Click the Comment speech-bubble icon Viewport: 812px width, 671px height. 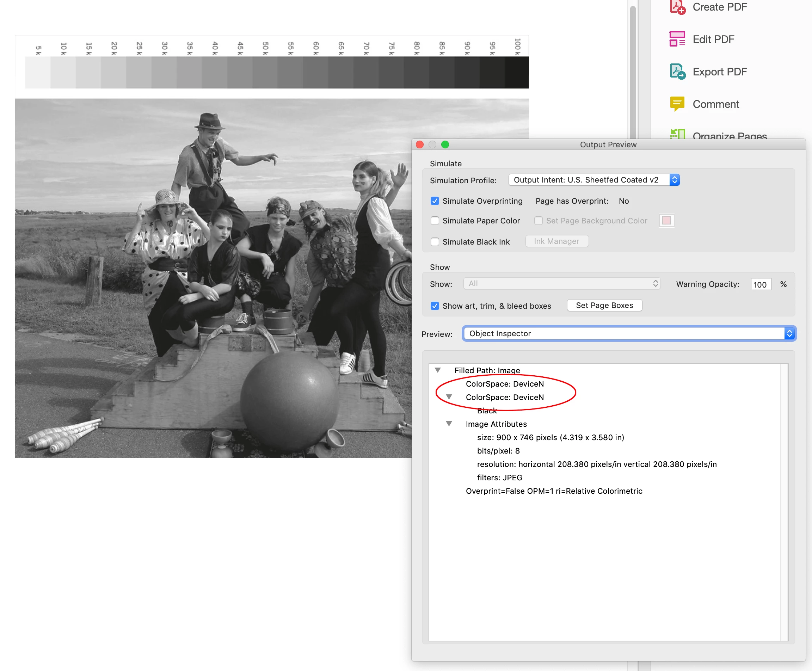point(677,104)
